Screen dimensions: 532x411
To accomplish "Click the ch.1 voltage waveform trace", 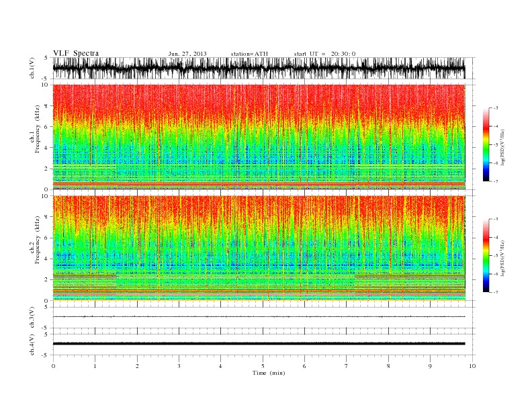I will (x=259, y=68).
